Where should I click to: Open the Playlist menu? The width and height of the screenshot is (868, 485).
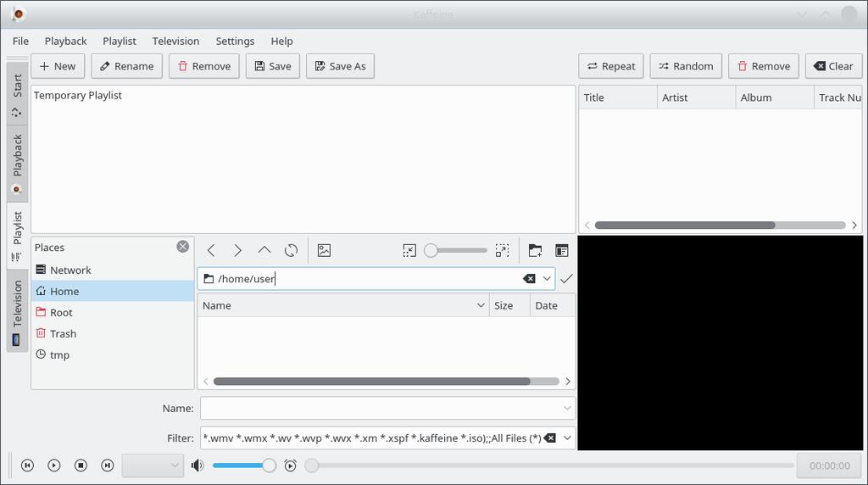pyautogui.click(x=119, y=41)
